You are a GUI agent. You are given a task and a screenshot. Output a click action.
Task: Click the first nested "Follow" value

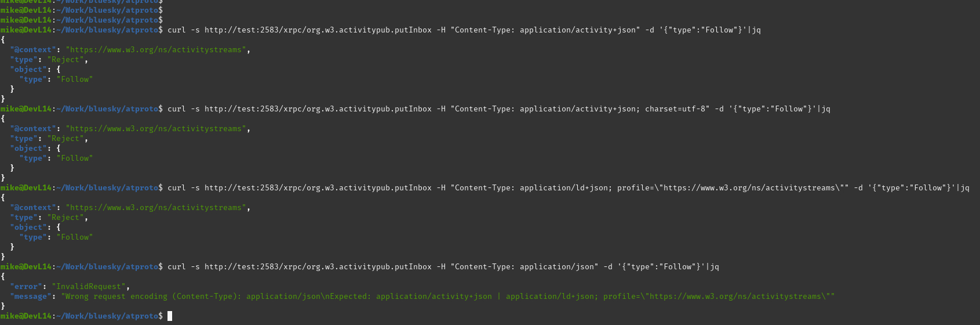(x=75, y=79)
